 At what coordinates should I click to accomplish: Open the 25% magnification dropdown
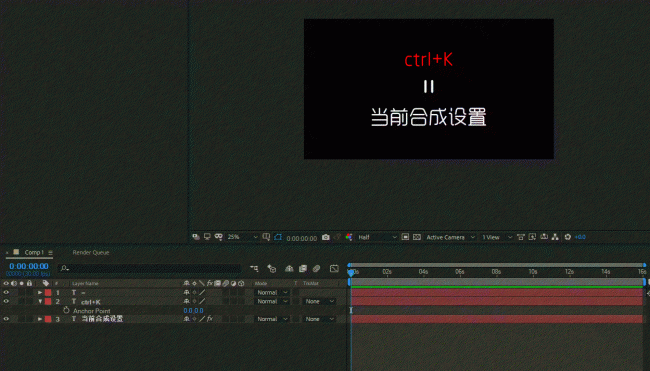click(x=243, y=237)
